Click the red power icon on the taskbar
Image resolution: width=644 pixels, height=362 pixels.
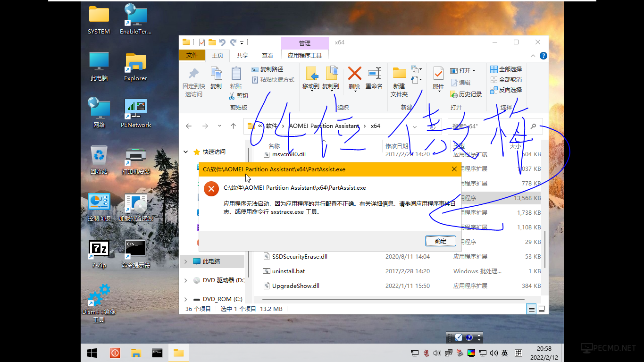click(x=115, y=353)
